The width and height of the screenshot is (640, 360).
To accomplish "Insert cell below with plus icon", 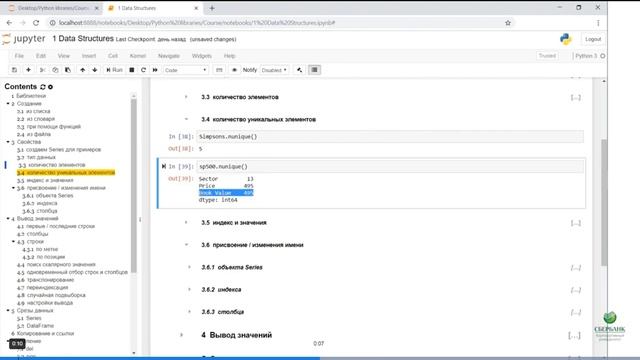I will [28, 70].
